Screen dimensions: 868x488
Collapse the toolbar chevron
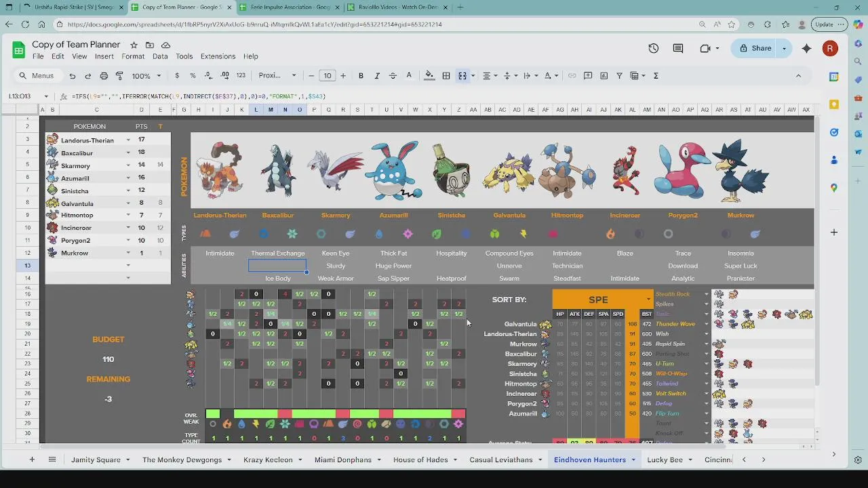coord(798,76)
